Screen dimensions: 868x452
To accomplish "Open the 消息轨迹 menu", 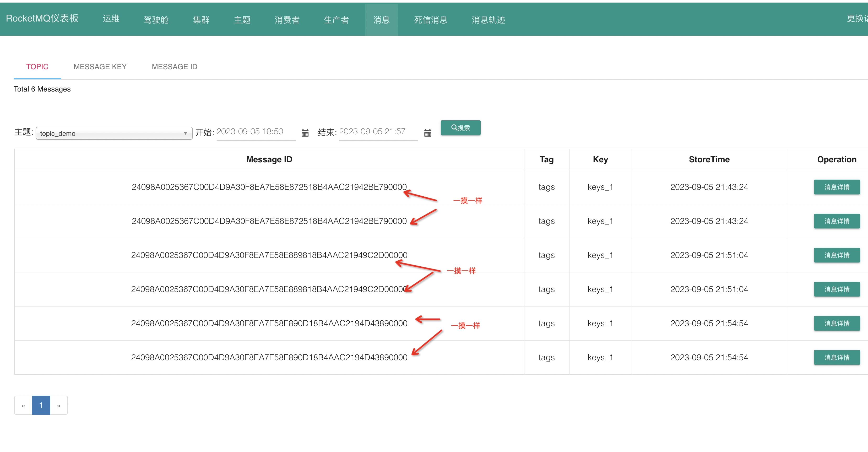I will tap(488, 20).
